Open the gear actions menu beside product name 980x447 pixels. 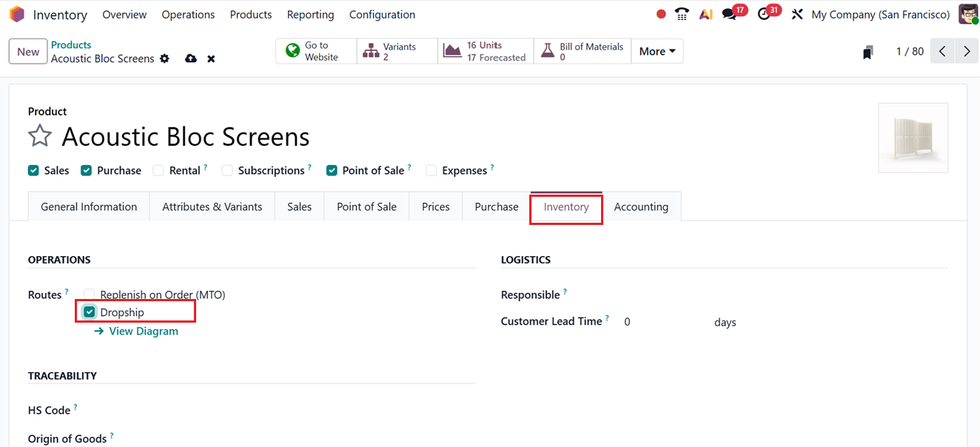click(164, 58)
